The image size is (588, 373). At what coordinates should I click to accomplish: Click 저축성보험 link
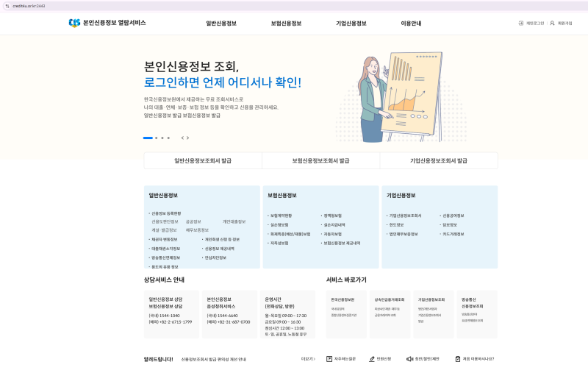point(279,244)
